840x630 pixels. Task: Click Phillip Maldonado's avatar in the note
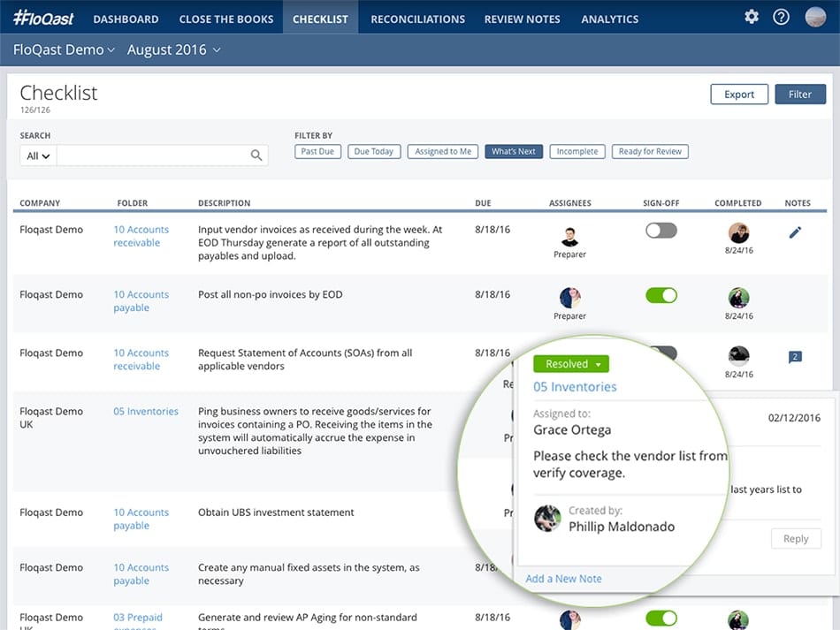547,518
